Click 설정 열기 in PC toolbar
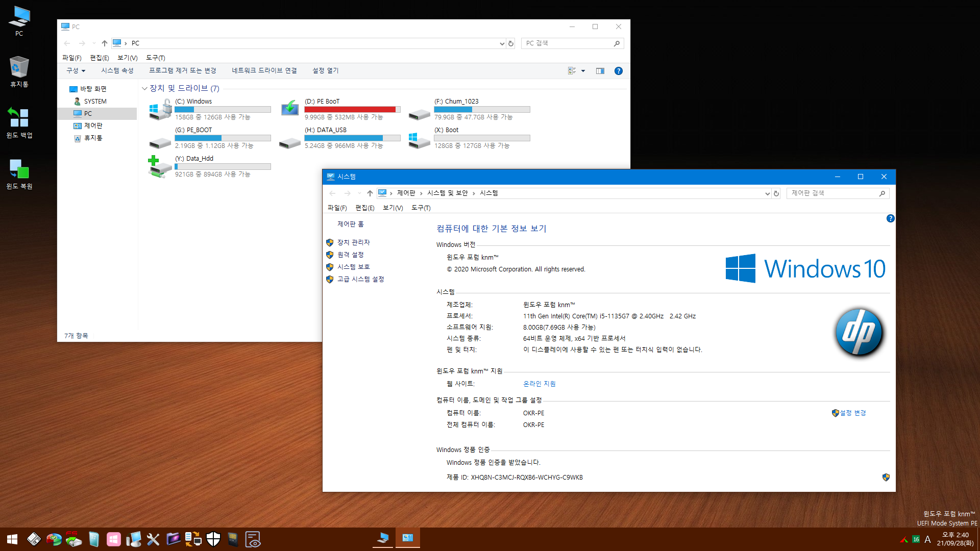The width and height of the screenshot is (980, 551). 326,70
